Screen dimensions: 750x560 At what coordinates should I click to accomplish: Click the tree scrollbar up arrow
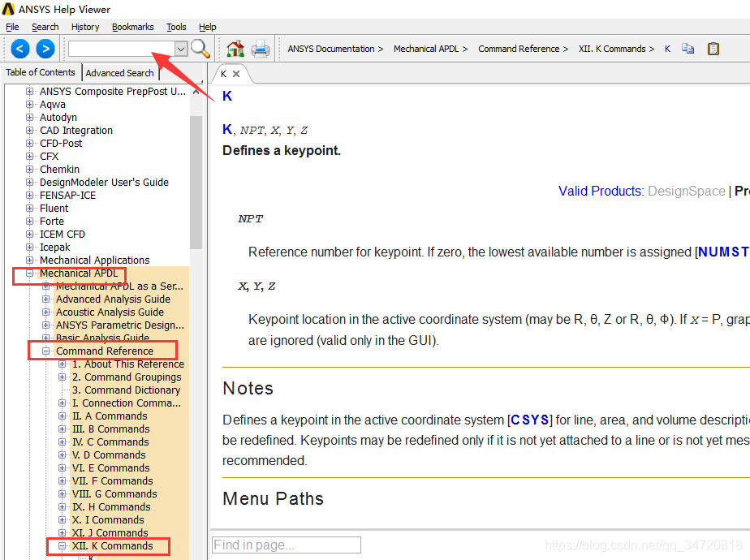pyautogui.click(x=196, y=92)
